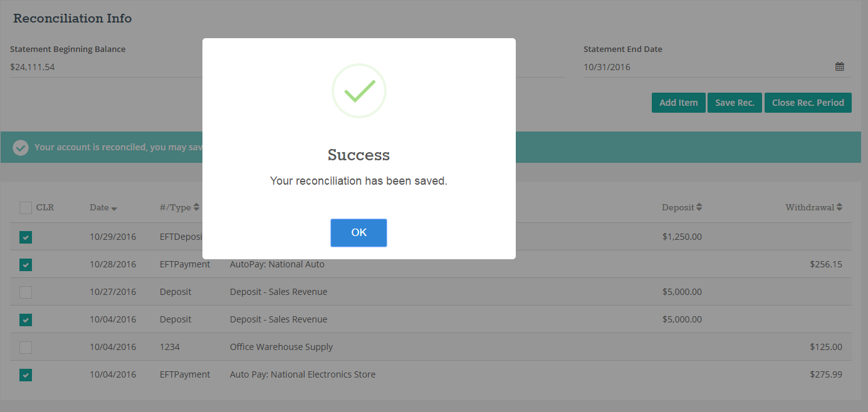The height and width of the screenshot is (412, 868).
Task: Click check number 1234 cell
Action: [x=169, y=347]
